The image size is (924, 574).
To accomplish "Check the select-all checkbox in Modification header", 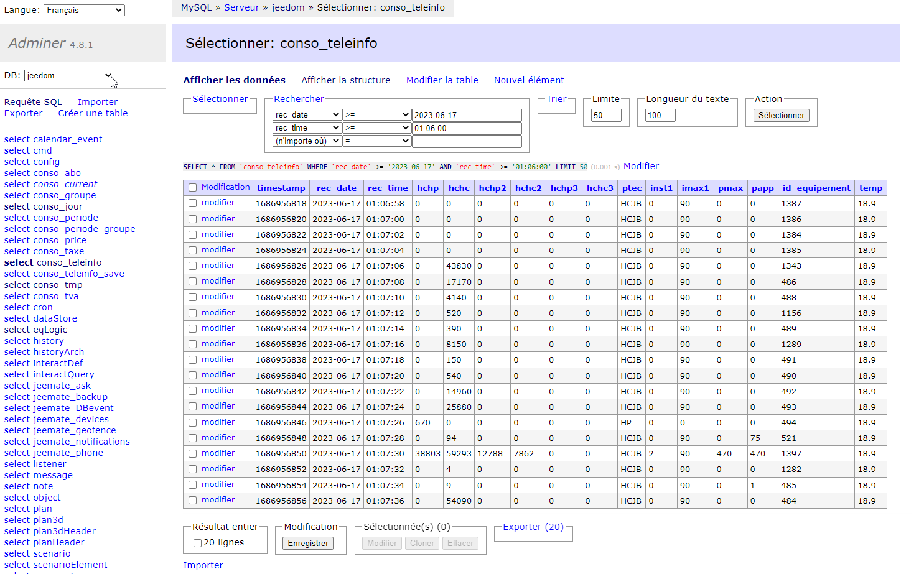I will tap(192, 188).
